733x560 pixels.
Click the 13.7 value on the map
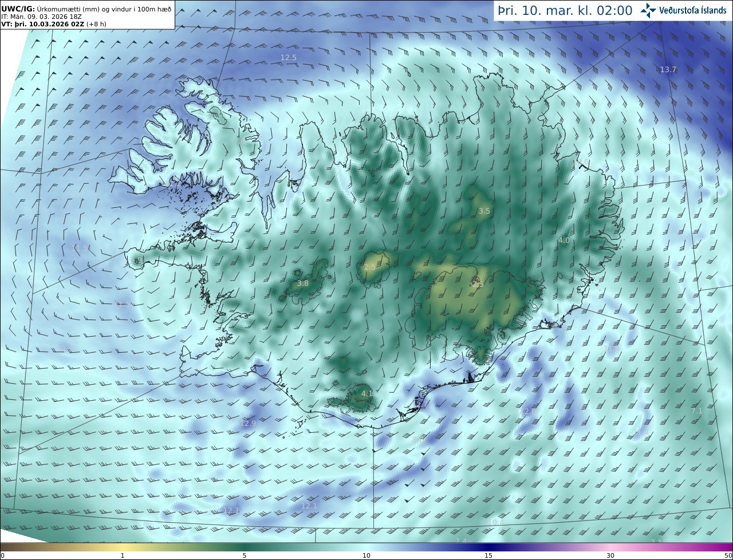coord(668,70)
